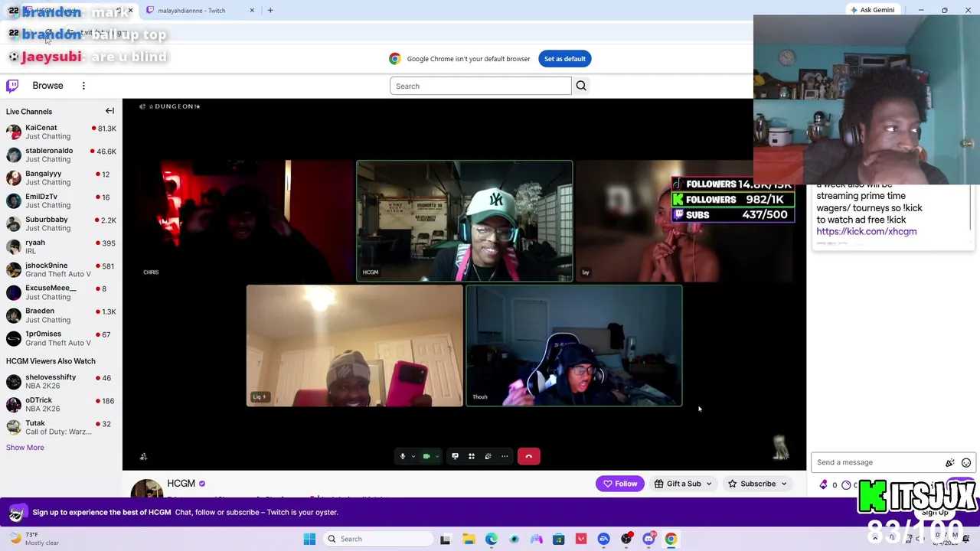Viewport: 980px width, 551px height.
Task: Open stableronaldo's channel
Action: [61, 155]
